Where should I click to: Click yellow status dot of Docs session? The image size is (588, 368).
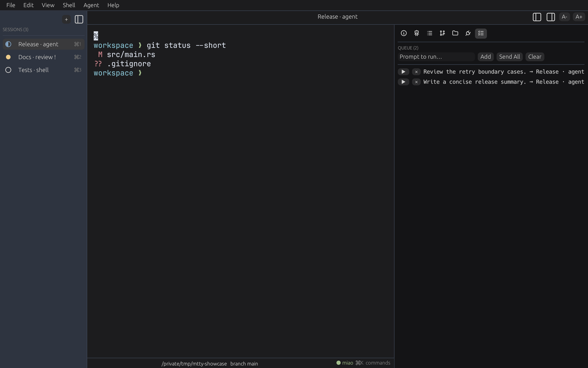[x=8, y=57]
